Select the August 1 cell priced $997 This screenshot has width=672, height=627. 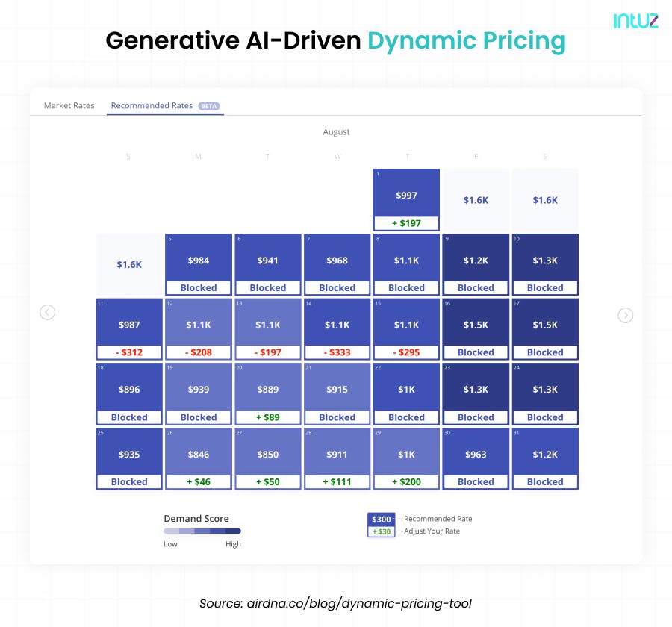point(406,195)
